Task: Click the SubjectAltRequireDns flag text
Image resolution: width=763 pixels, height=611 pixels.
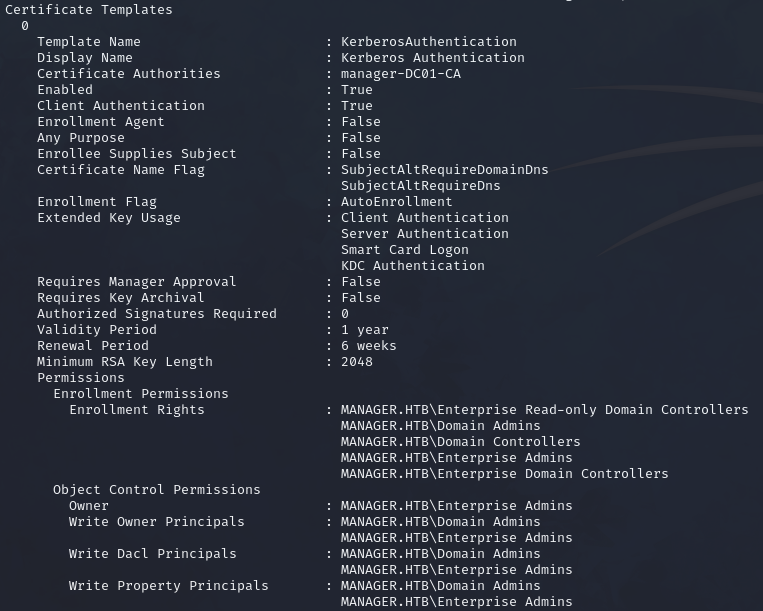Action: tap(420, 186)
